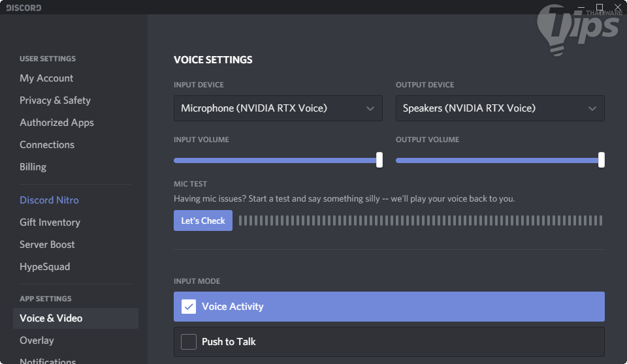Click the input device dropdown chevron
The height and width of the screenshot is (364, 627).
[370, 108]
